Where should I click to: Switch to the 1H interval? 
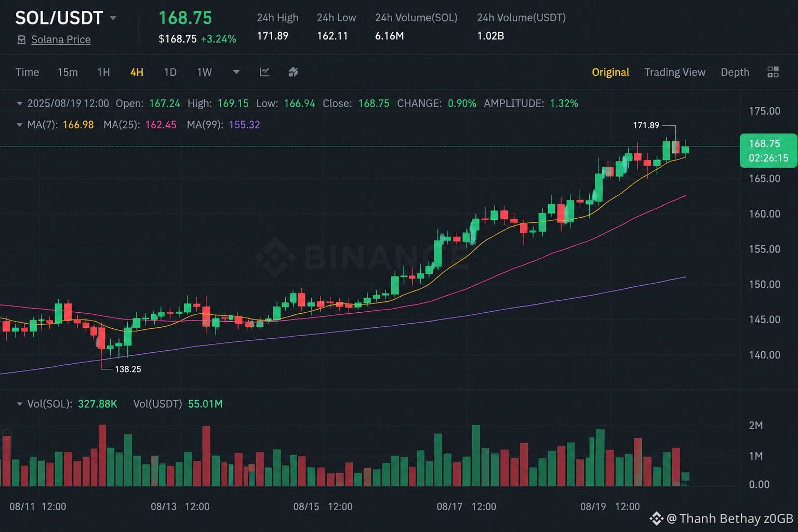point(103,72)
